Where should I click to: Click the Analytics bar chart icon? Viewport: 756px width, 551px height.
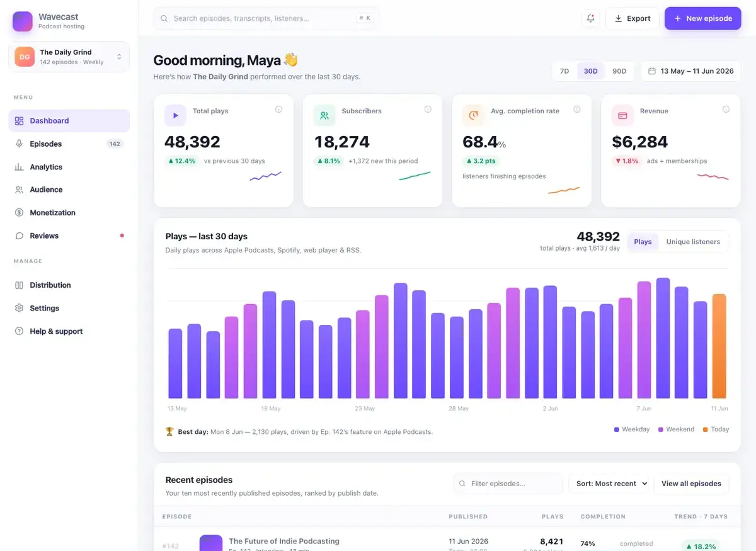click(x=19, y=167)
